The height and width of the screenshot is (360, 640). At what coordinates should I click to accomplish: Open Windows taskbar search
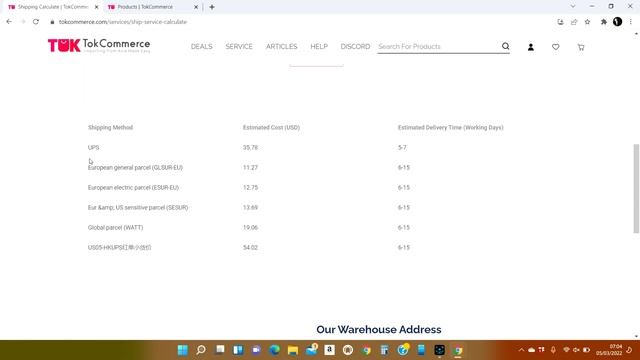point(201,350)
